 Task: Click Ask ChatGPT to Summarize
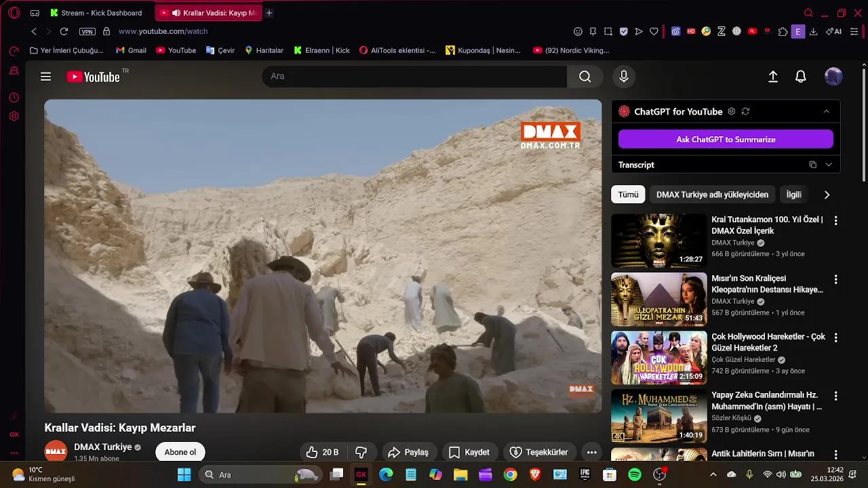click(726, 139)
